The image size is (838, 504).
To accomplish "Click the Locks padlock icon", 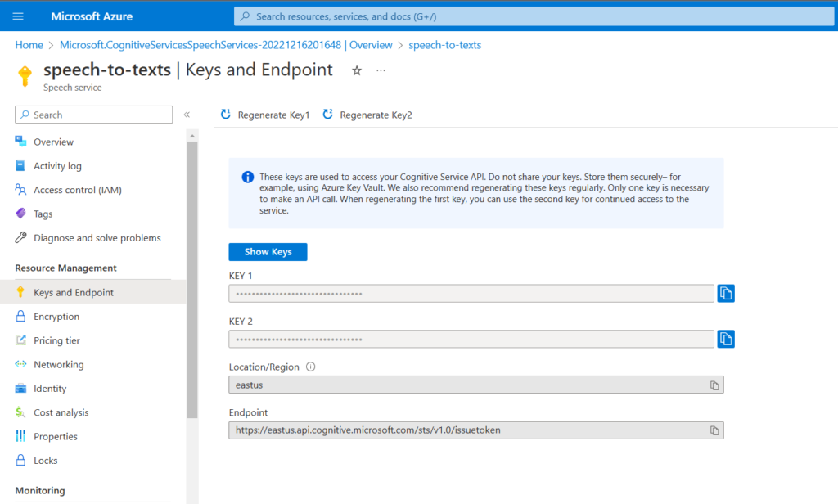I will click(x=20, y=460).
